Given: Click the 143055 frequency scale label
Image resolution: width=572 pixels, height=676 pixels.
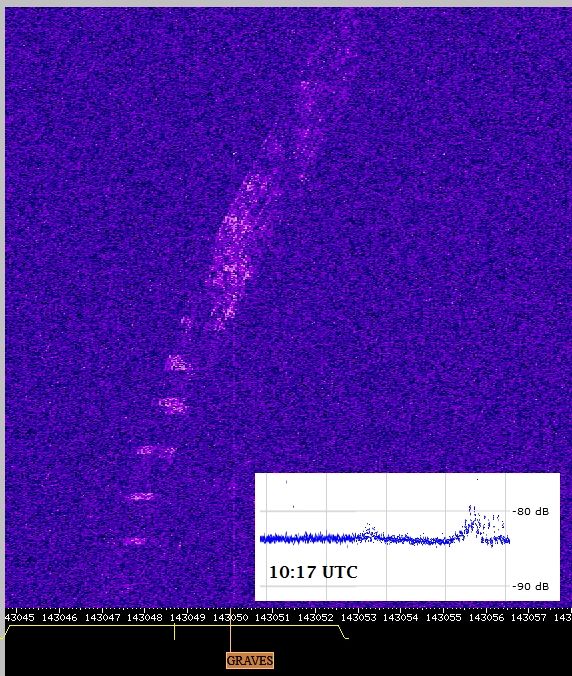Looking at the screenshot, I should pos(444,618).
